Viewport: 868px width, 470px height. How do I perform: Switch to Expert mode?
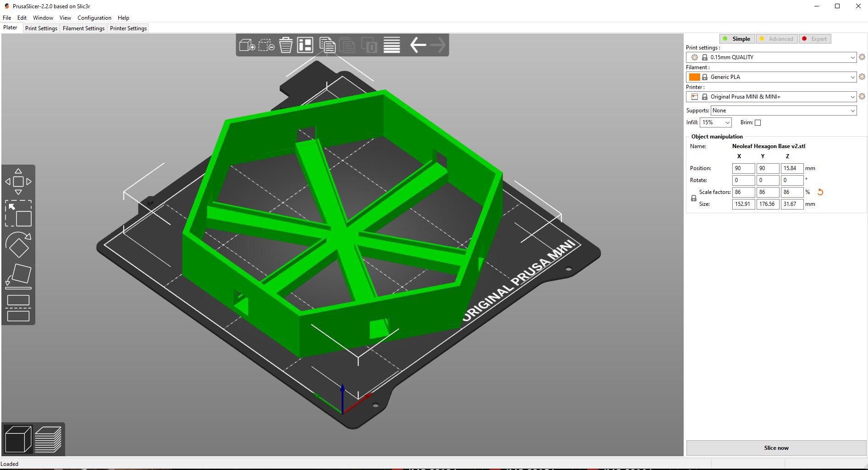(815, 39)
